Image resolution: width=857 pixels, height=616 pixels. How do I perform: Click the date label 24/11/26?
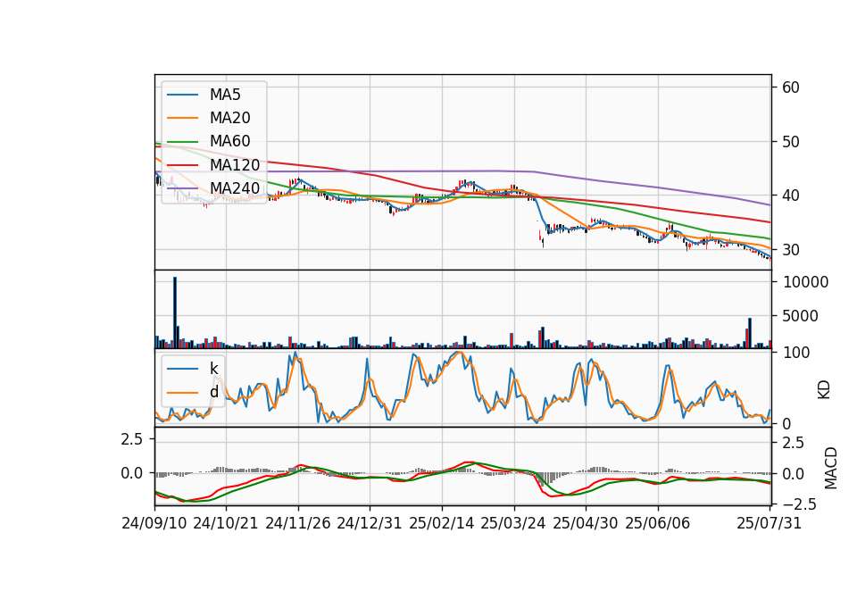point(298,523)
